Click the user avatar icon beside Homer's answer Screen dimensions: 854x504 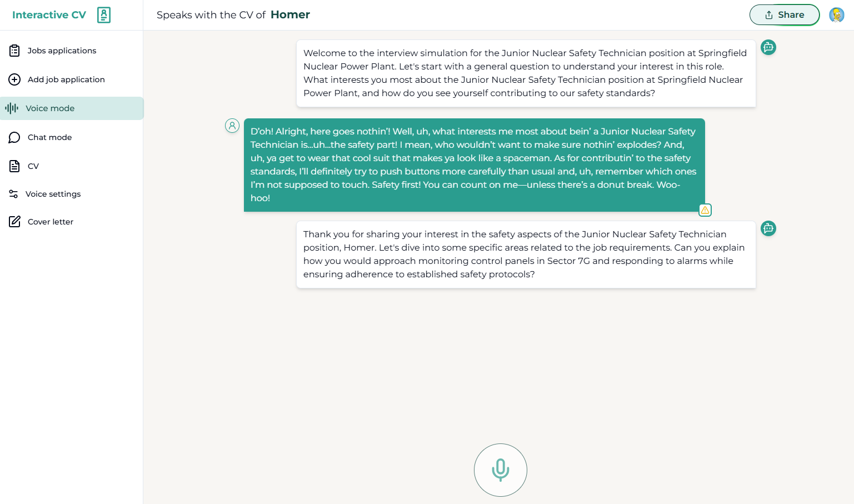232,126
